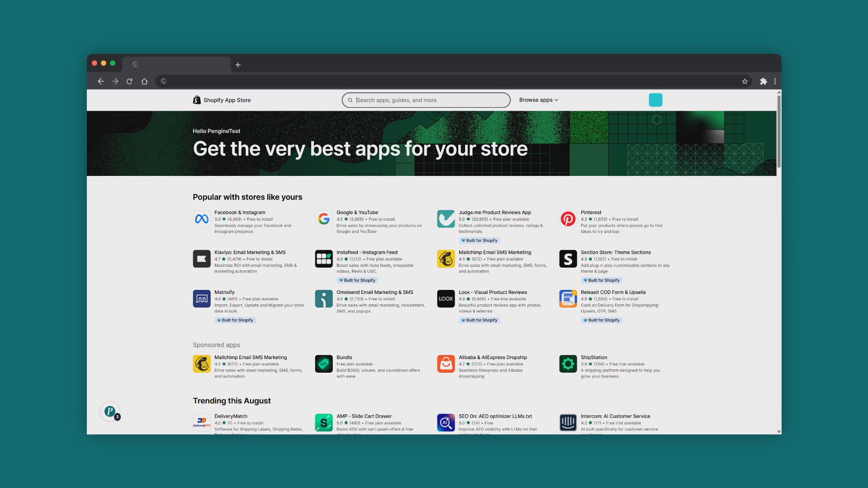The height and width of the screenshot is (488, 868).
Task: Click the Pinterest app icon
Action: (x=568, y=219)
